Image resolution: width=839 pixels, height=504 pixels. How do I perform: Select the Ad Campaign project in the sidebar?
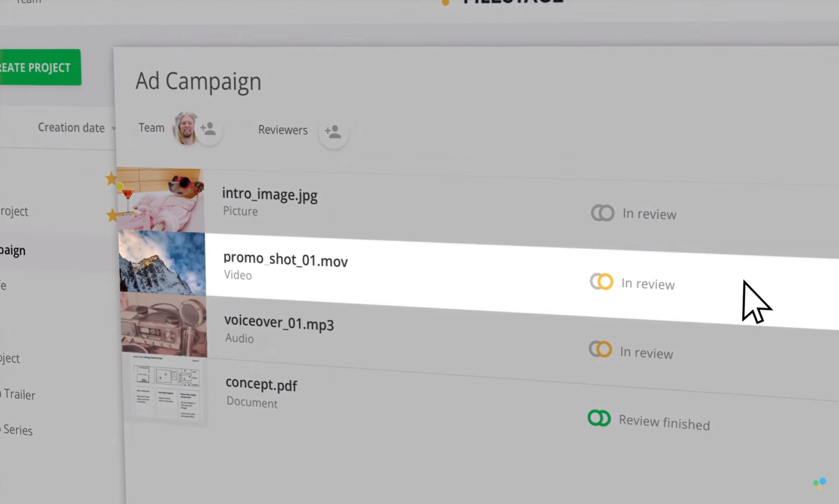pyautogui.click(x=12, y=250)
